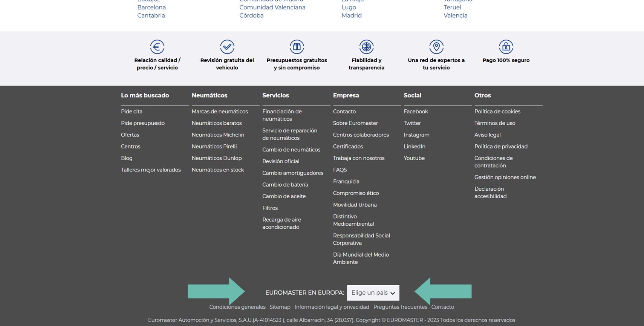
Task: Open 'Cambio amortiguadores' link
Action: tap(293, 173)
